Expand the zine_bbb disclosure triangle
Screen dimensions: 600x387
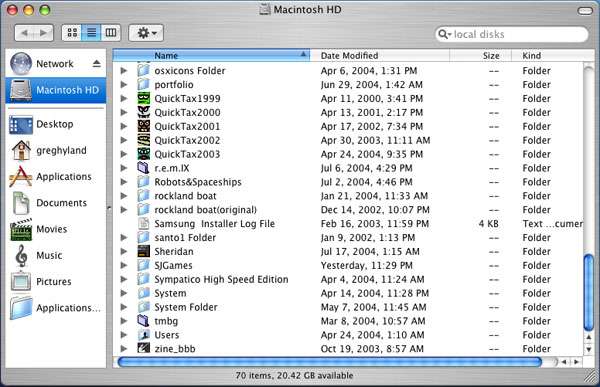click(x=124, y=348)
